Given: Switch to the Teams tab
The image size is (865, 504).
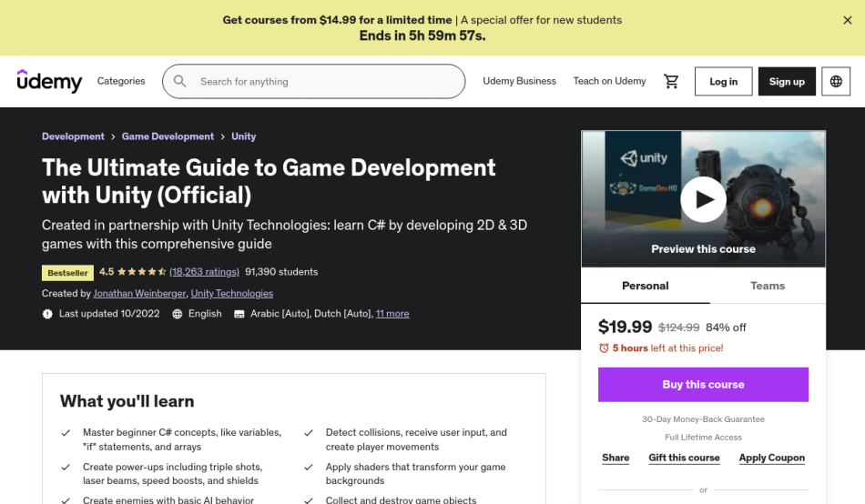Looking at the screenshot, I should (768, 286).
